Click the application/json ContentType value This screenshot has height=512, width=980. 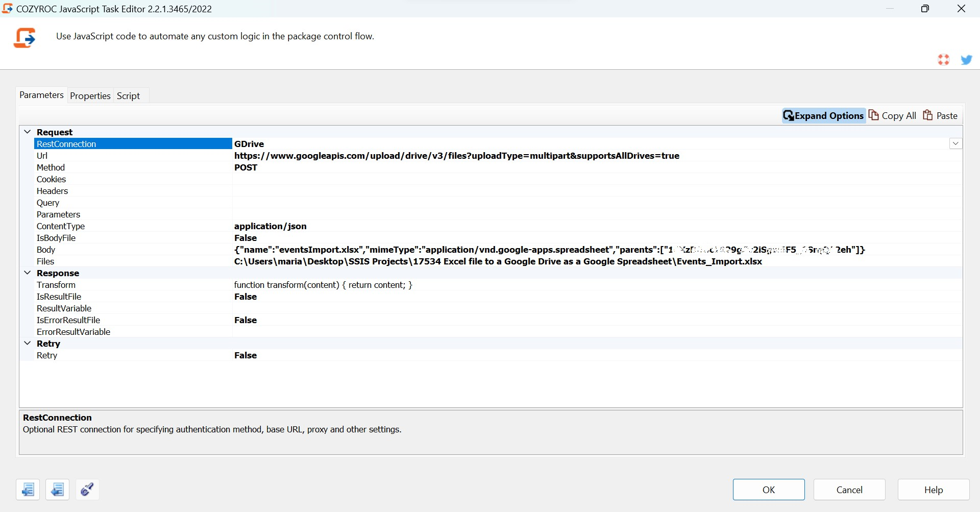point(271,226)
